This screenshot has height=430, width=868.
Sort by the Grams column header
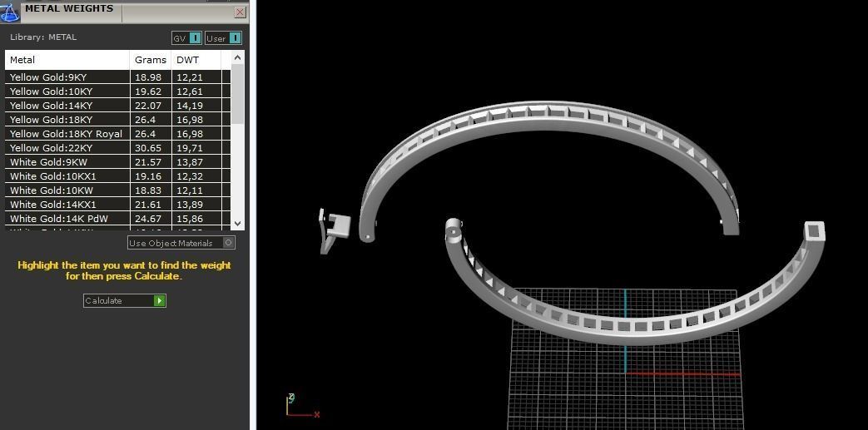[151, 60]
